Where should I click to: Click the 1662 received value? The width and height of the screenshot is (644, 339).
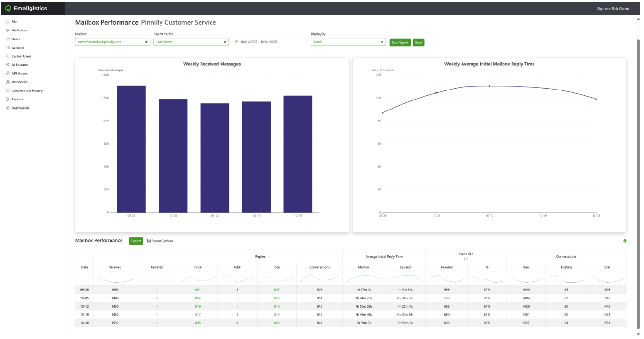coord(115,289)
